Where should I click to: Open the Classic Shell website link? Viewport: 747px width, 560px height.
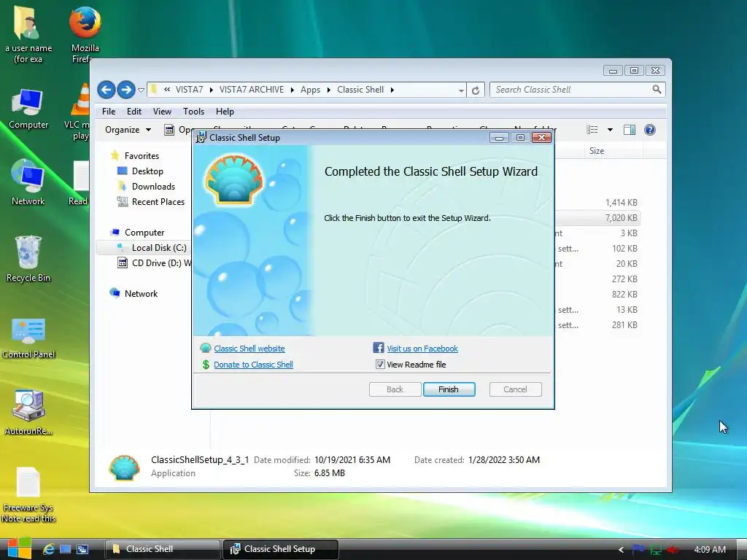(x=249, y=349)
